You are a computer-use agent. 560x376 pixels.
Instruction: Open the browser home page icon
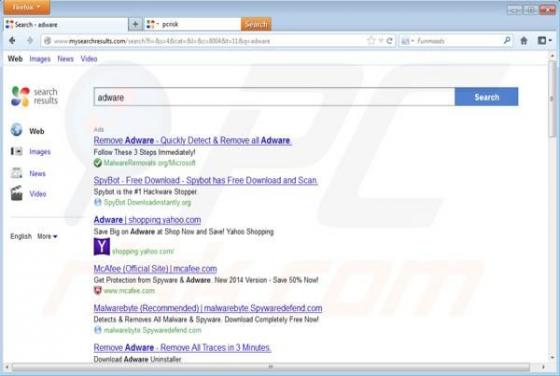[x=524, y=41]
